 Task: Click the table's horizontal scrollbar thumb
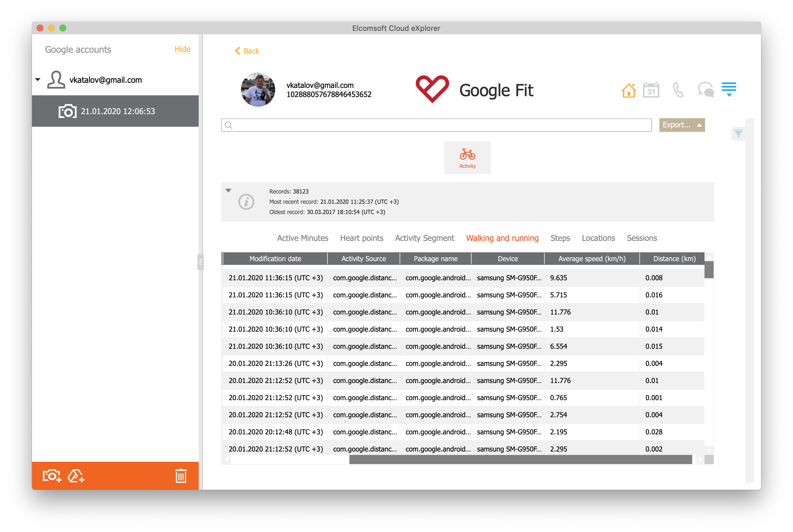click(x=520, y=460)
